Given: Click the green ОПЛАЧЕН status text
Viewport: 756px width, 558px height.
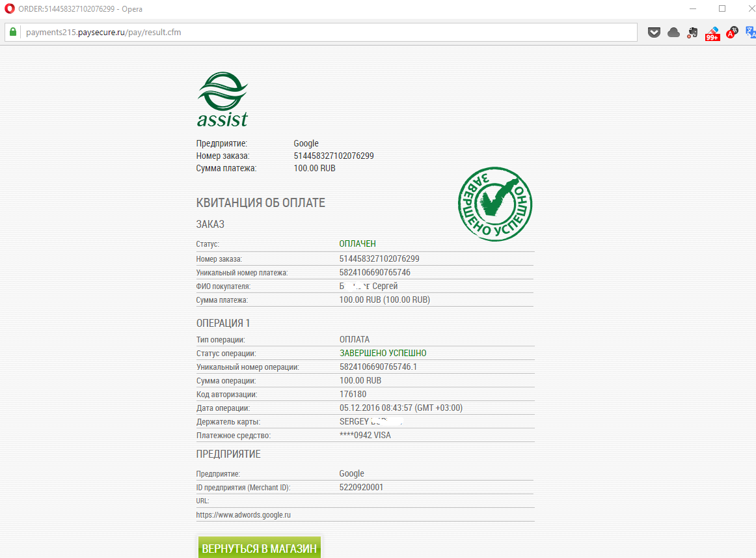Looking at the screenshot, I should 357,244.
